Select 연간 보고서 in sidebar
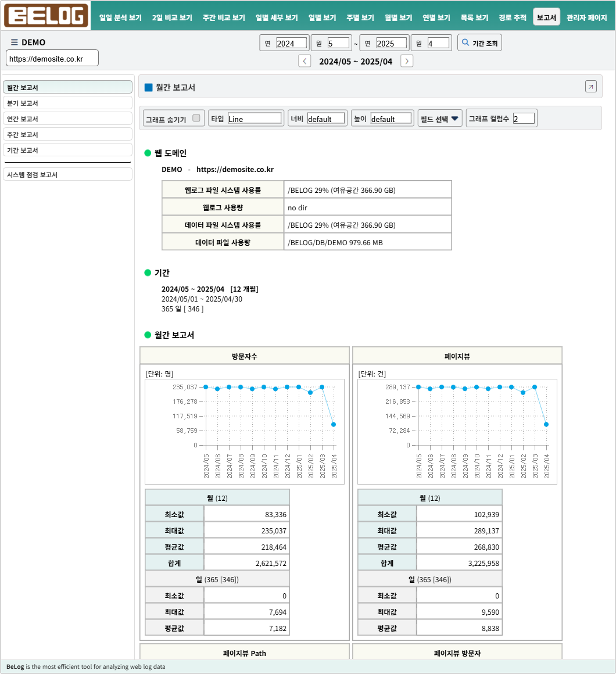This screenshot has width=616, height=674. [67, 119]
